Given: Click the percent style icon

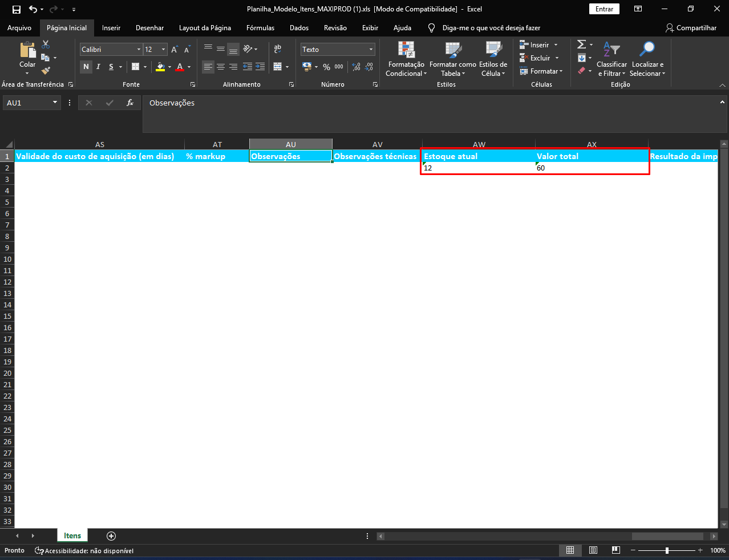Looking at the screenshot, I should pos(326,67).
